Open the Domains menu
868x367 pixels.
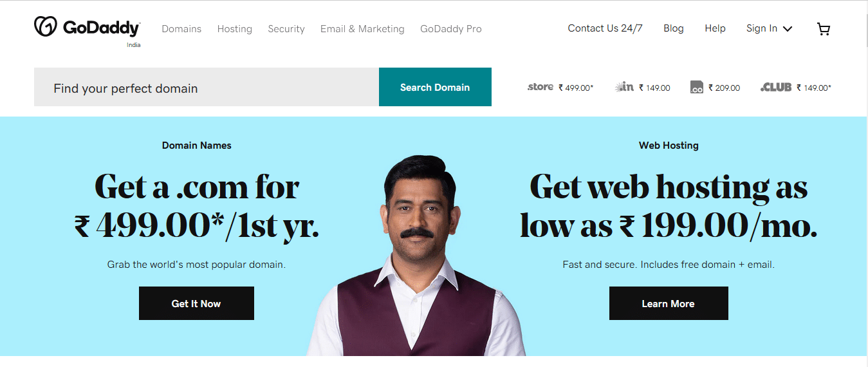(181, 29)
